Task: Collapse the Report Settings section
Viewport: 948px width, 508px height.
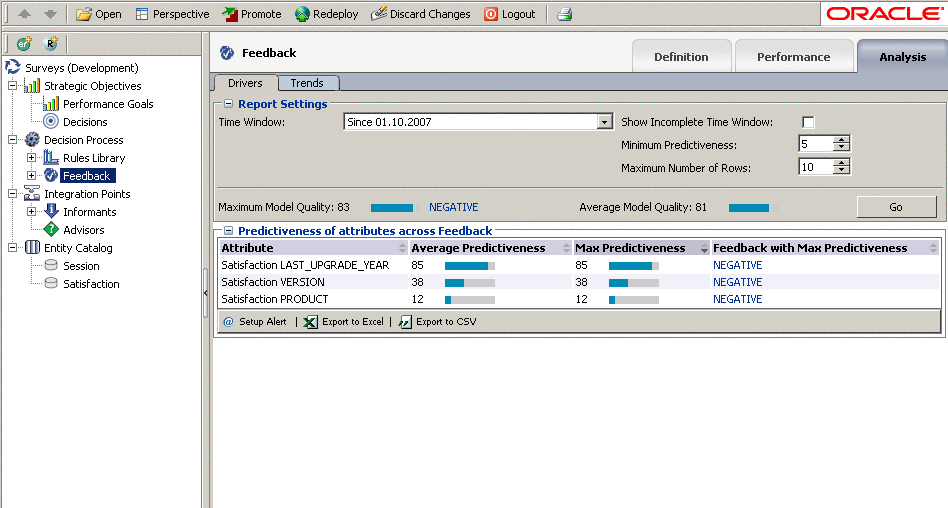Action: click(x=228, y=104)
